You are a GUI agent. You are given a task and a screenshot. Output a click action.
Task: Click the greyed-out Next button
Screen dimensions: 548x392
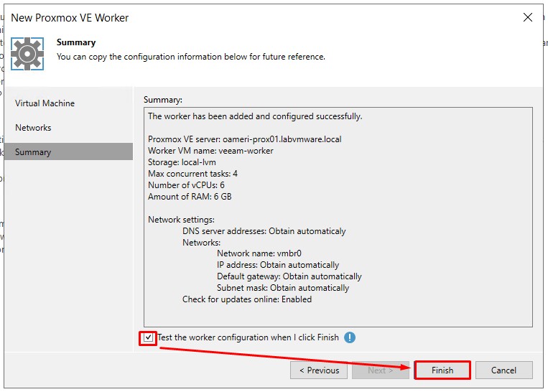380,370
